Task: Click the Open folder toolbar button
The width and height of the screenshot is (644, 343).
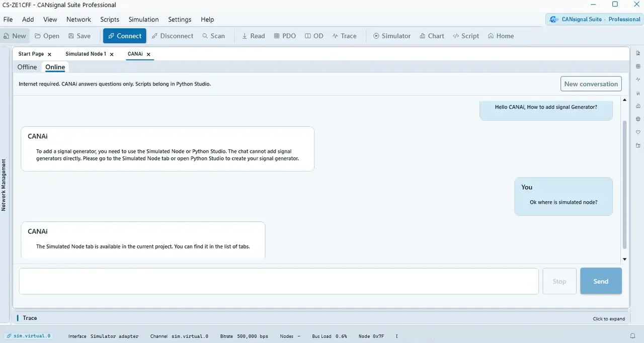Action: [47, 36]
